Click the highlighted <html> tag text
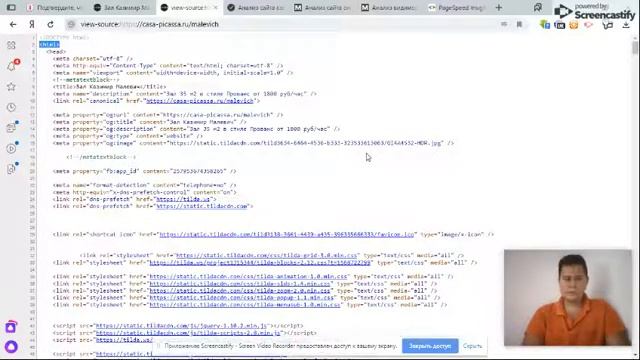640x360 pixels. click(49, 44)
